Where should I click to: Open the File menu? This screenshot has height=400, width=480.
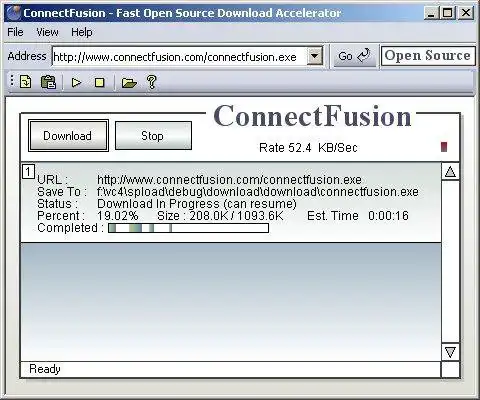(x=15, y=32)
